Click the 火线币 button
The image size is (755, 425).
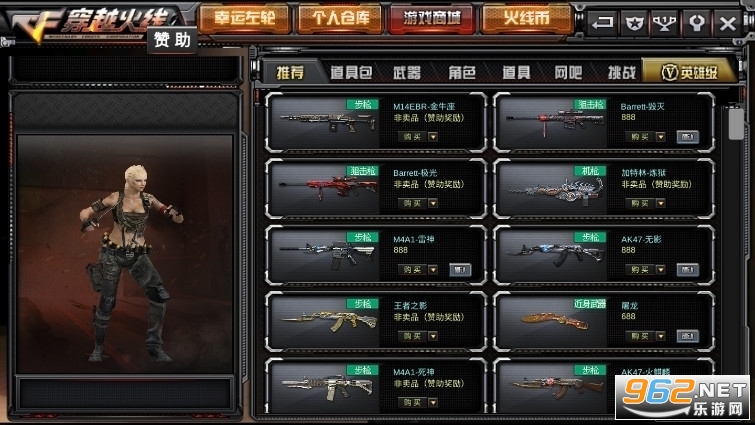click(526, 18)
